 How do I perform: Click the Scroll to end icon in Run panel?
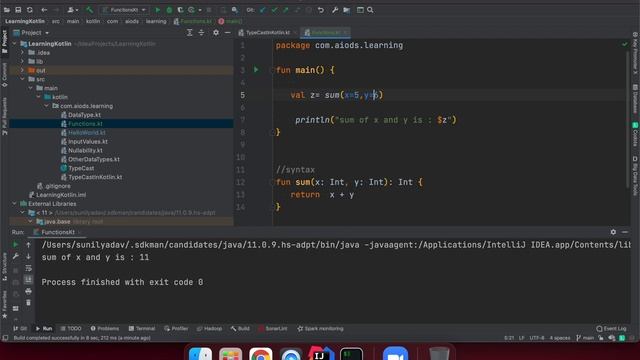[x=28, y=280]
